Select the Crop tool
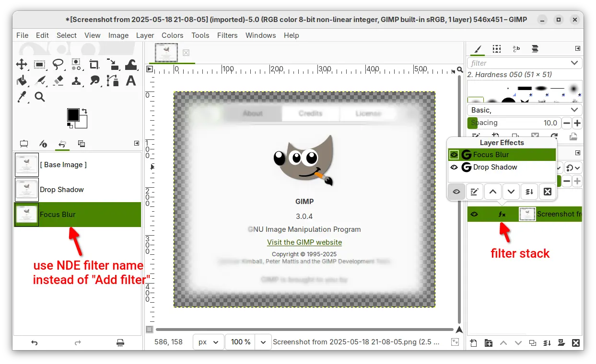Screen dimensions: 596x364 click(94, 64)
